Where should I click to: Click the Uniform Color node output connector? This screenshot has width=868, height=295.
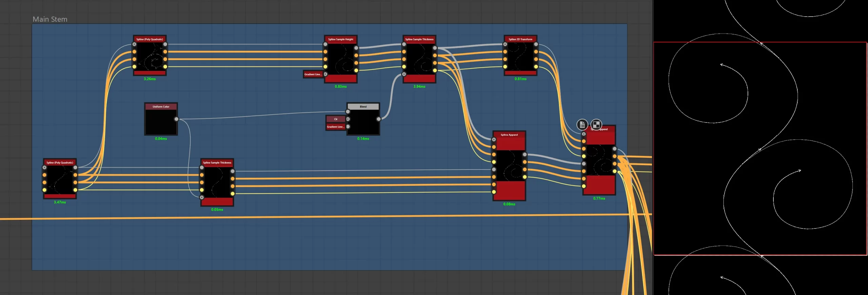(176, 119)
